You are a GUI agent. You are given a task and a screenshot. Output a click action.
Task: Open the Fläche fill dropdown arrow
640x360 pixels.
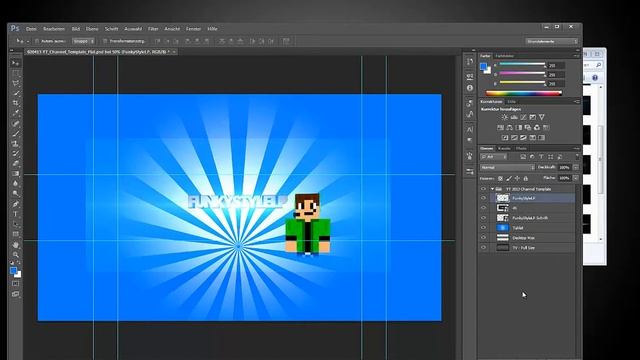576,178
